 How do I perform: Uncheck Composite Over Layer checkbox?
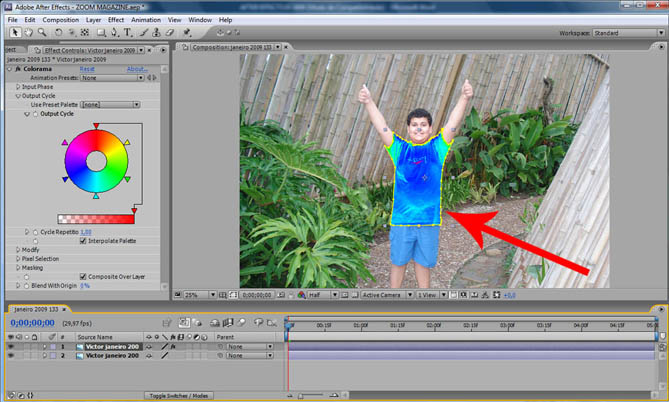(x=83, y=276)
